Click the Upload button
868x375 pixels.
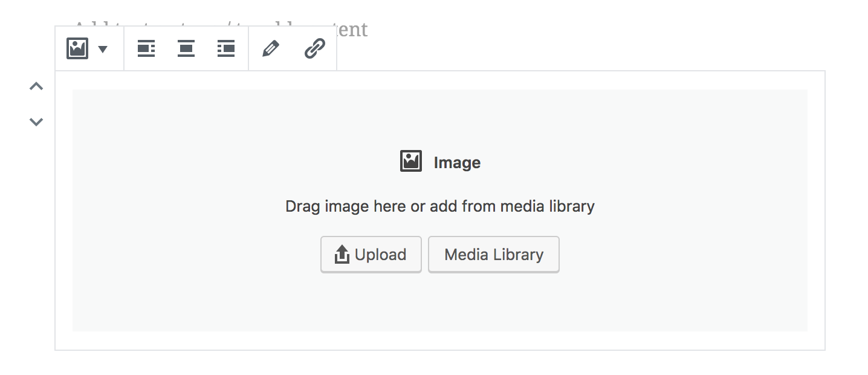click(371, 255)
